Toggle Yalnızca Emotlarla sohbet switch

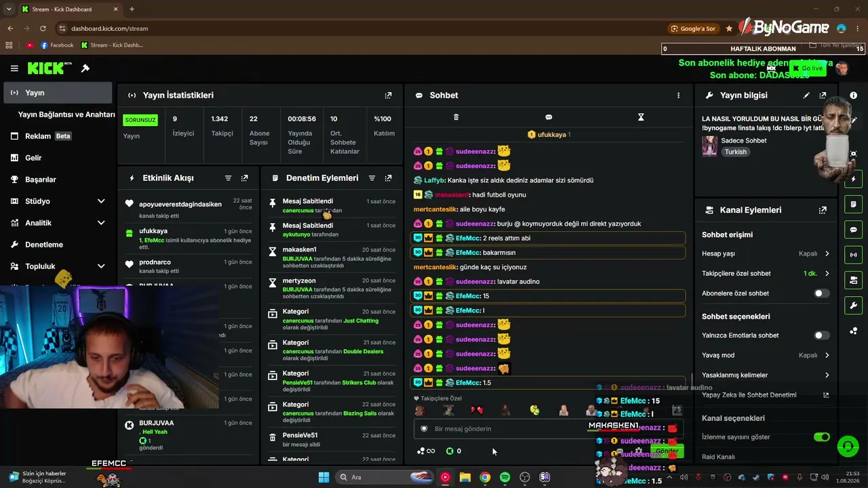[x=821, y=335]
